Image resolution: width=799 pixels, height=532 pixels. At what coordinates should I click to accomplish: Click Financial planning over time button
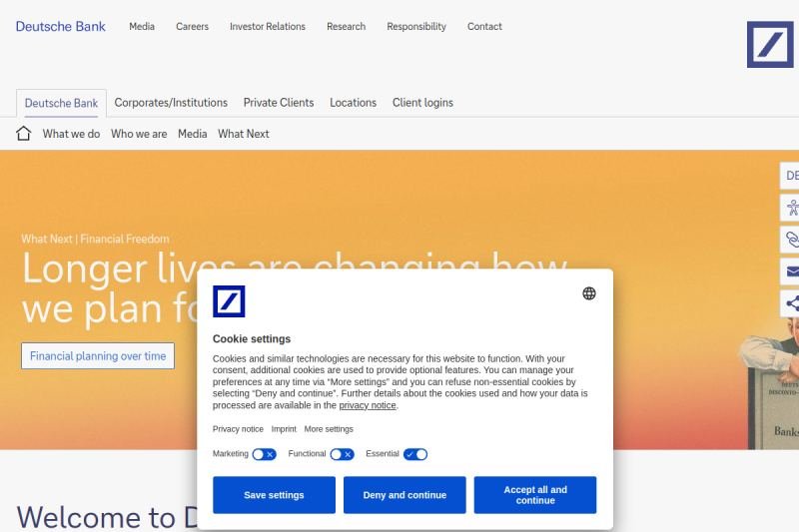[98, 356]
